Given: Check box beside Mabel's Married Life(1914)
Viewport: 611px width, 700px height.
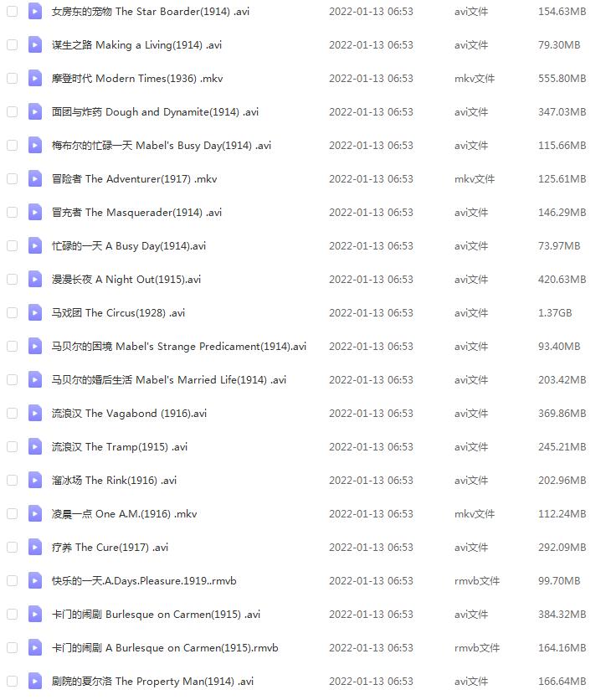Looking at the screenshot, I should [13, 380].
